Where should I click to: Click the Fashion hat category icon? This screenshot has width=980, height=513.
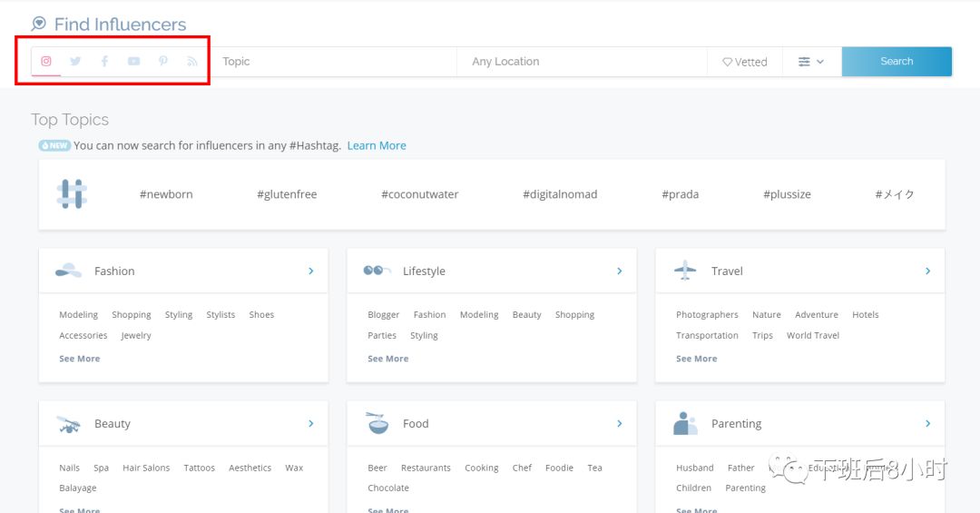(68, 271)
